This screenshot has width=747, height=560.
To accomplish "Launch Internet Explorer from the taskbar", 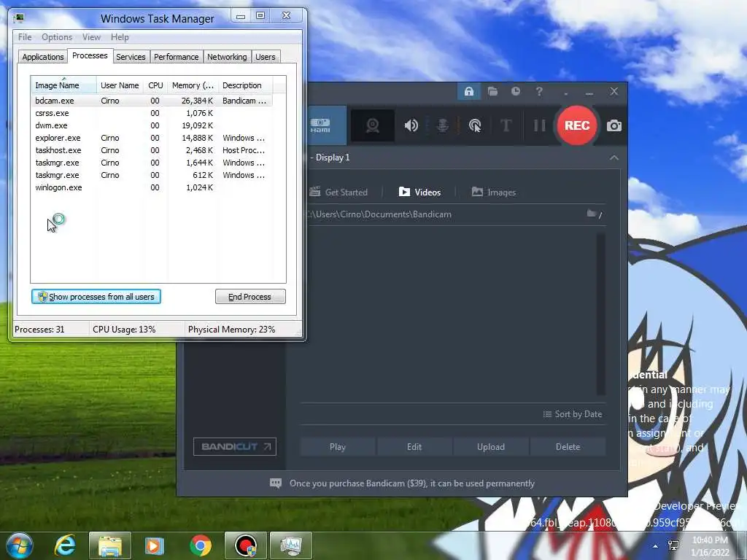I will [x=65, y=545].
